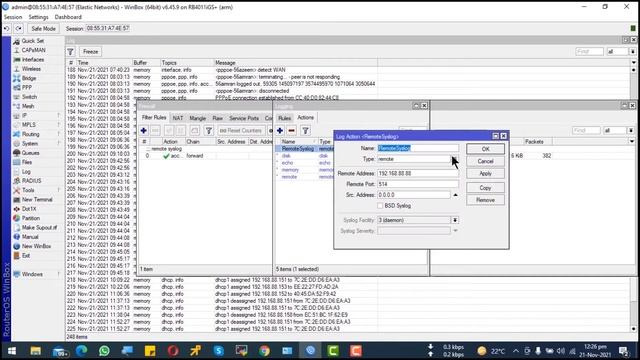Click Firewall filter funnel icon

(x=209, y=131)
